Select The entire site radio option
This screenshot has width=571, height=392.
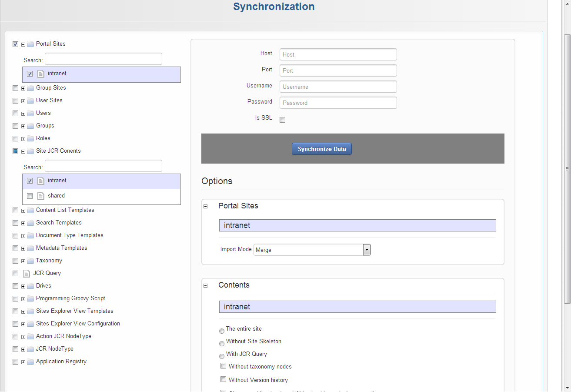pyautogui.click(x=222, y=331)
